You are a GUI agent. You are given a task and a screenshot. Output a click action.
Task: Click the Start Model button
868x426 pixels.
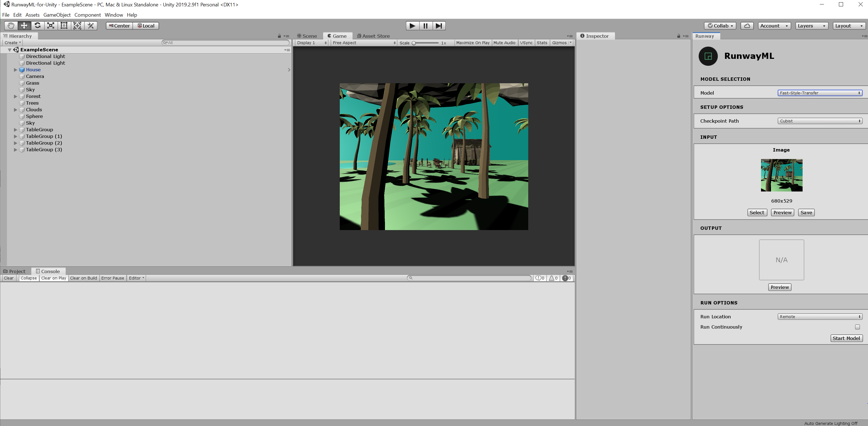[x=846, y=338]
